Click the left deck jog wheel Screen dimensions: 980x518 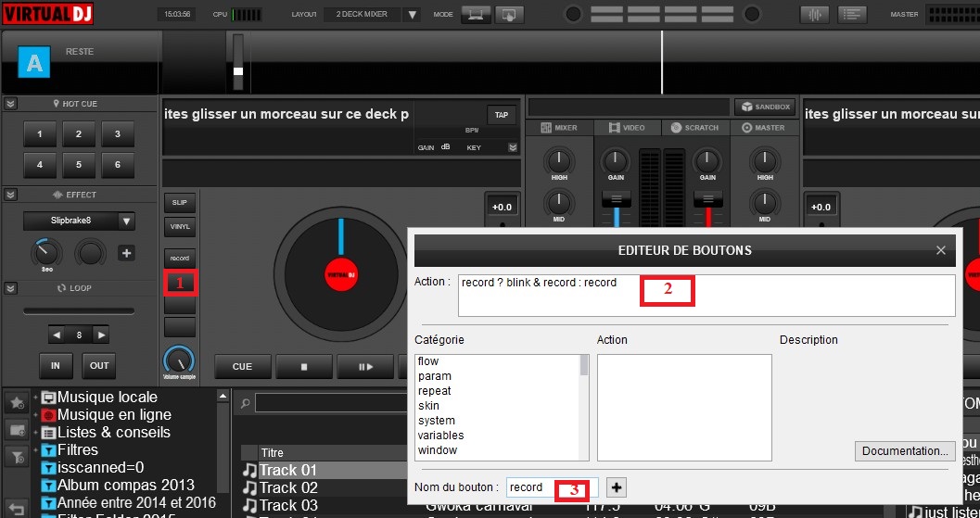point(340,275)
